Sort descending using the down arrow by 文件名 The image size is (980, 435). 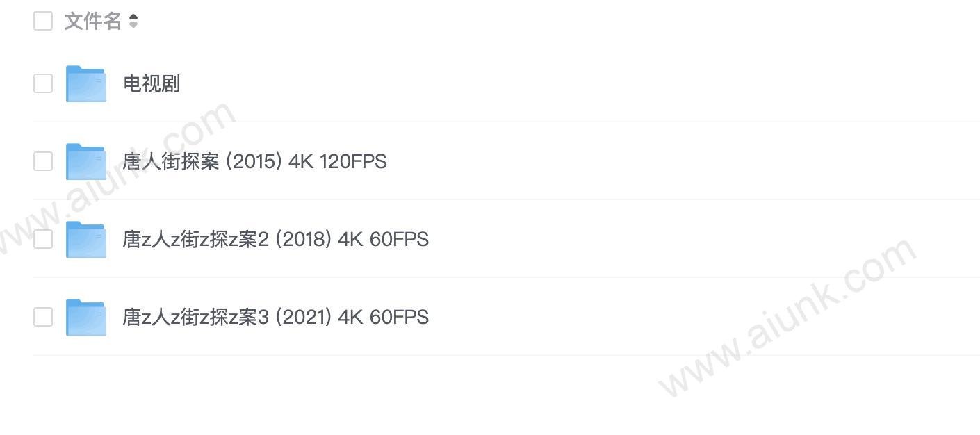pos(133,26)
